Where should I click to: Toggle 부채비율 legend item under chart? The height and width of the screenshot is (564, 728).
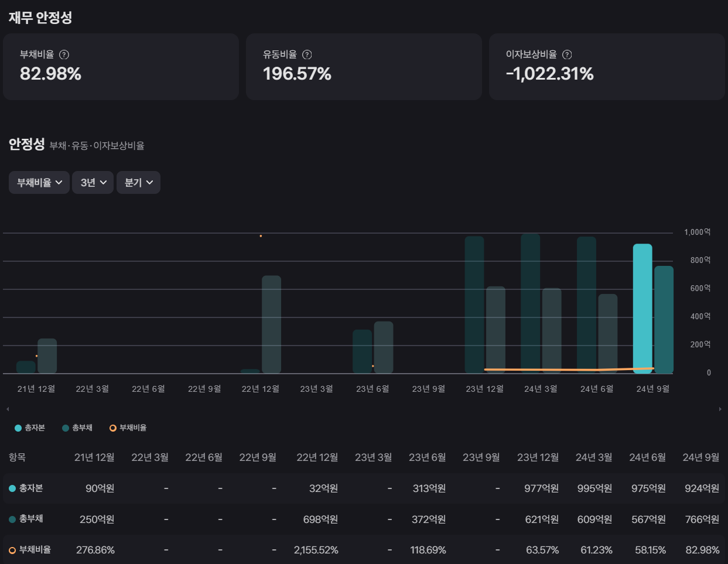pyautogui.click(x=128, y=428)
